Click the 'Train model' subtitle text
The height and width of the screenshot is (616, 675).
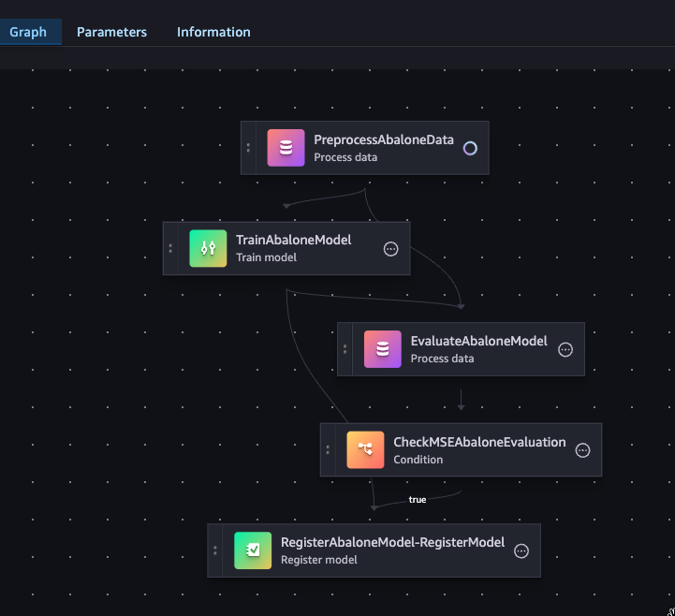[x=266, y=257]
